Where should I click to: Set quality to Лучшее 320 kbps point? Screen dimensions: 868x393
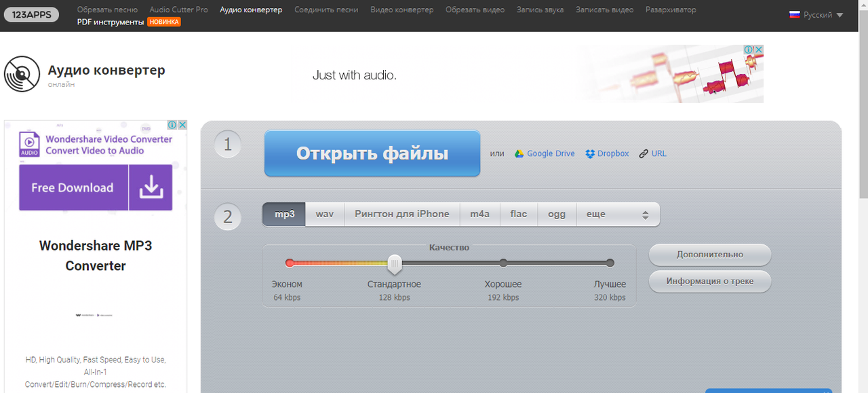point(610,263)
